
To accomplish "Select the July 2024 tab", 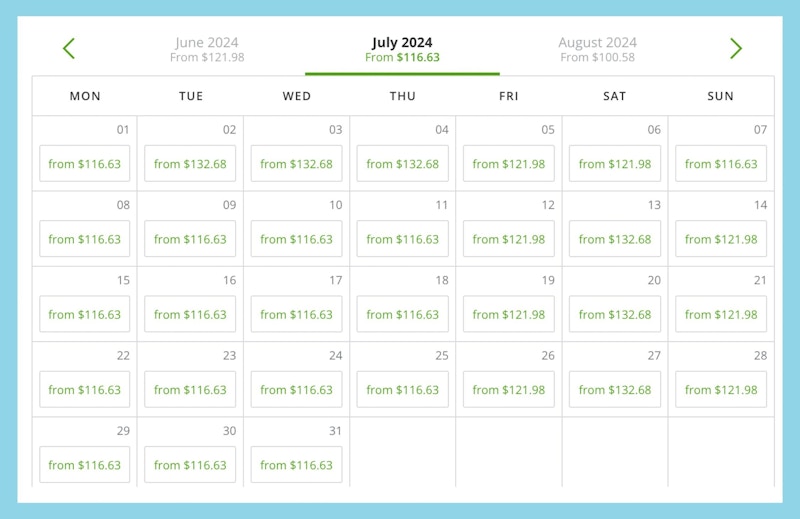I will click(x=402, y=49).
